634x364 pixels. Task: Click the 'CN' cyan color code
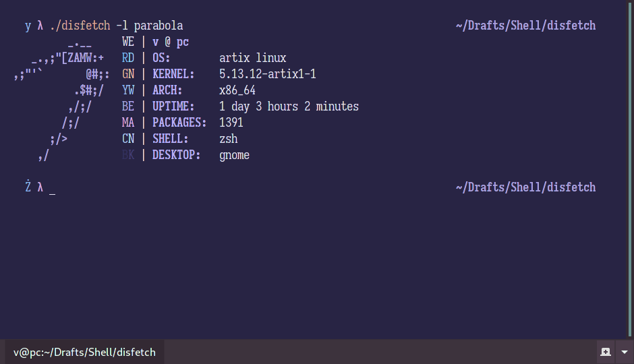127,139
